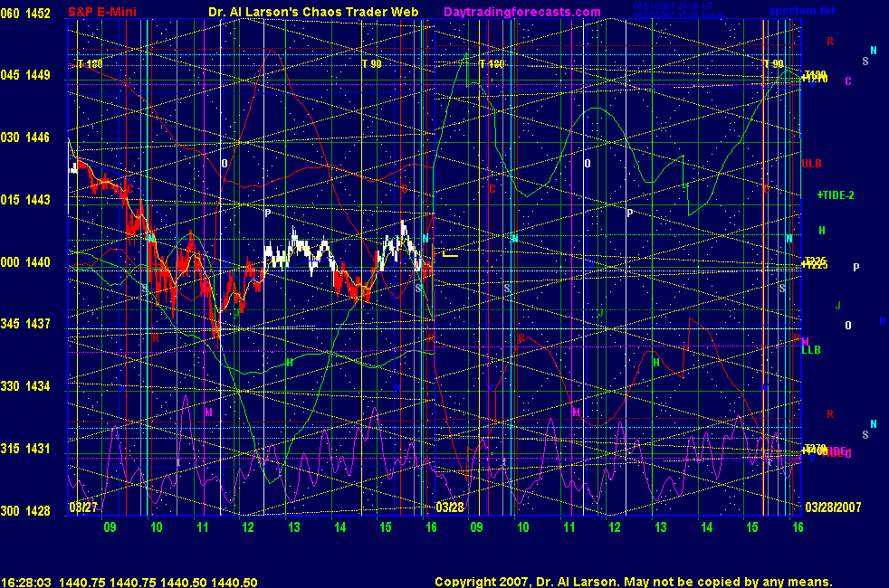
Task: Click the yellow price flag after 03/27 close
Action: coord(449,254)
